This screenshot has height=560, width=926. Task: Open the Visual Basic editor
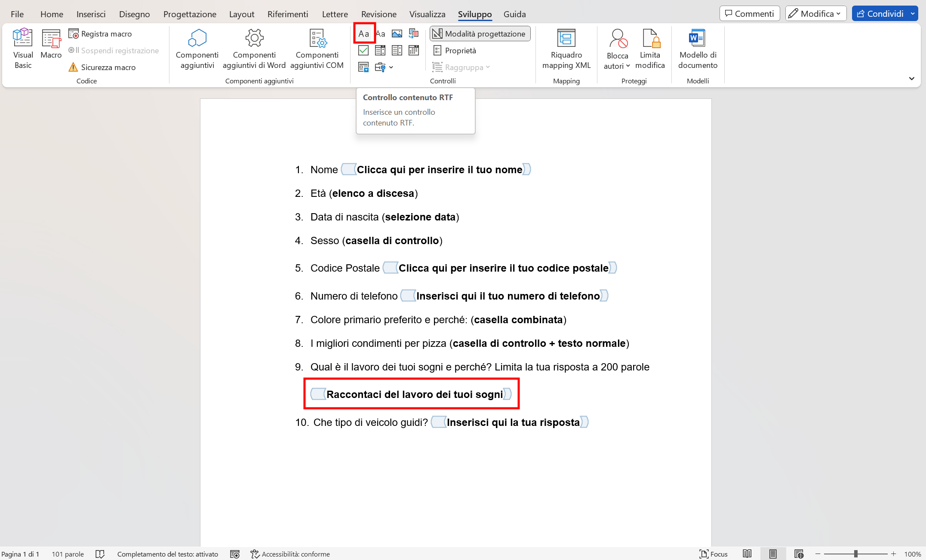pyautogui.click(x=22, y=47)
